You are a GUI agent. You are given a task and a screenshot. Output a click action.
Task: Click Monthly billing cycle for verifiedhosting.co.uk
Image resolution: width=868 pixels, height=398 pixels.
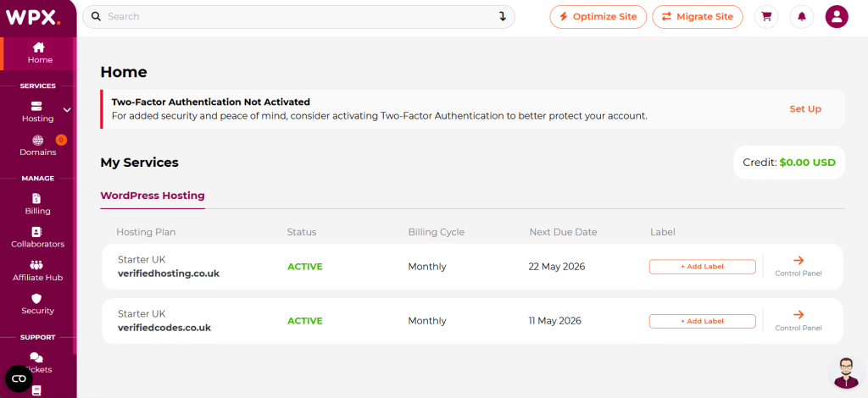tap(427, 267)
